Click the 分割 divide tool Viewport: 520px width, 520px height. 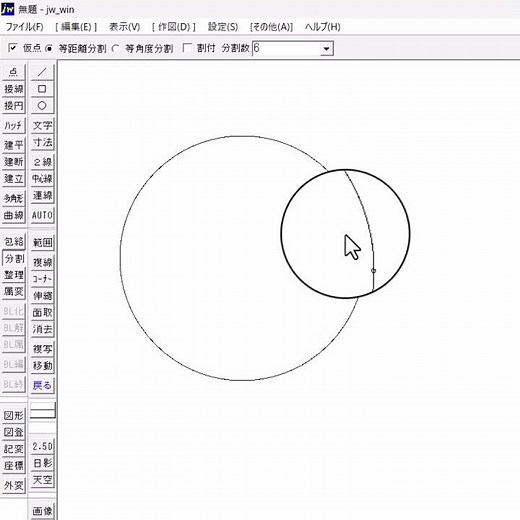point(14,258)
